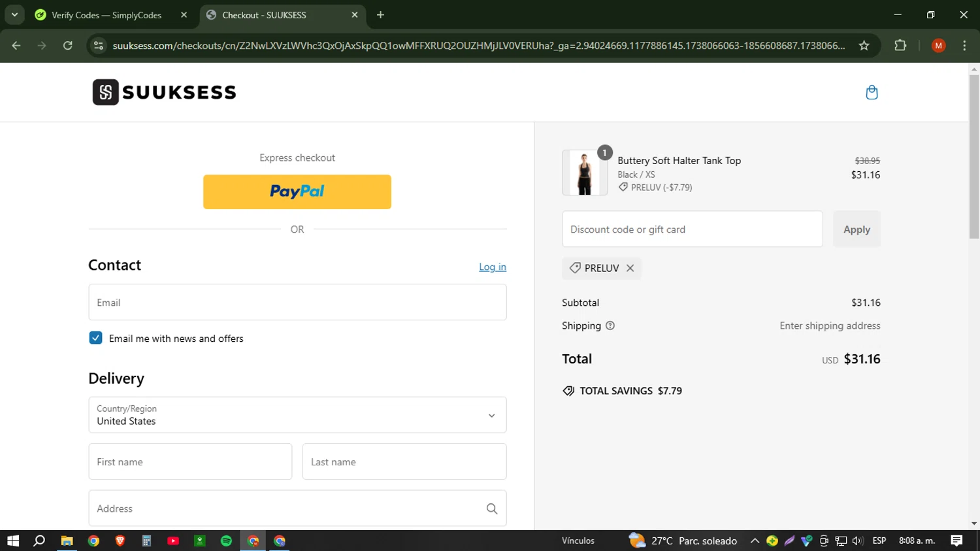Click the Log in link
The image size is (980, 551).
pos(493,267)
